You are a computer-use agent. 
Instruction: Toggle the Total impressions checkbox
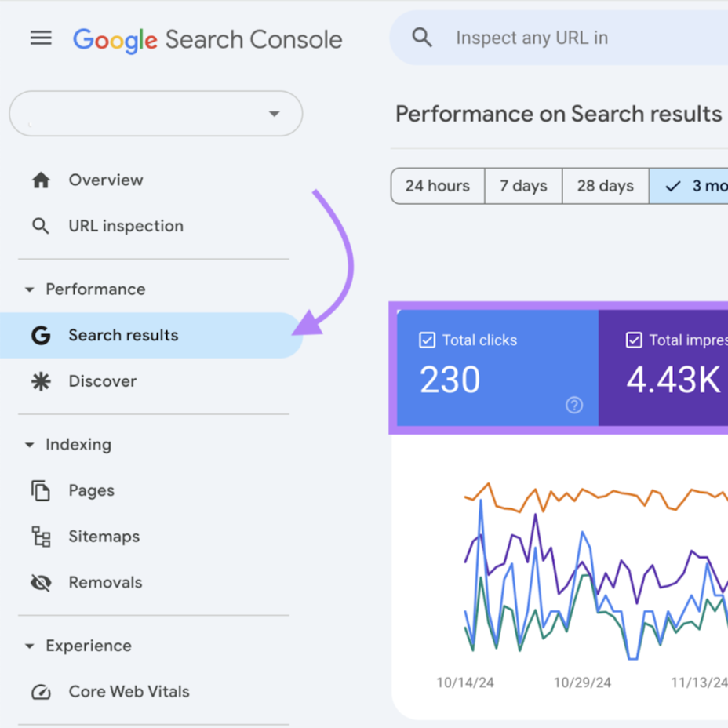click(x=634, y=340)
